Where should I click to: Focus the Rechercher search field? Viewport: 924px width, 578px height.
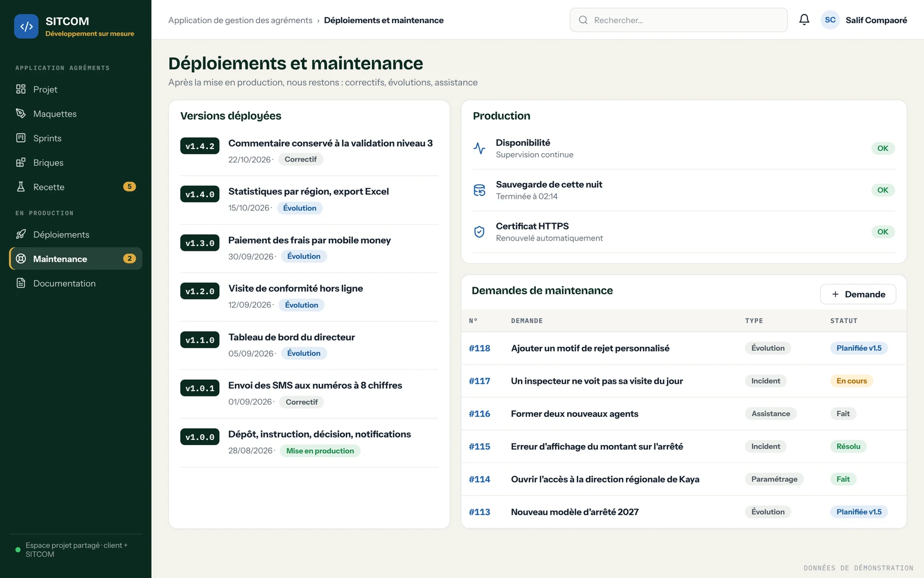point(679,20)
